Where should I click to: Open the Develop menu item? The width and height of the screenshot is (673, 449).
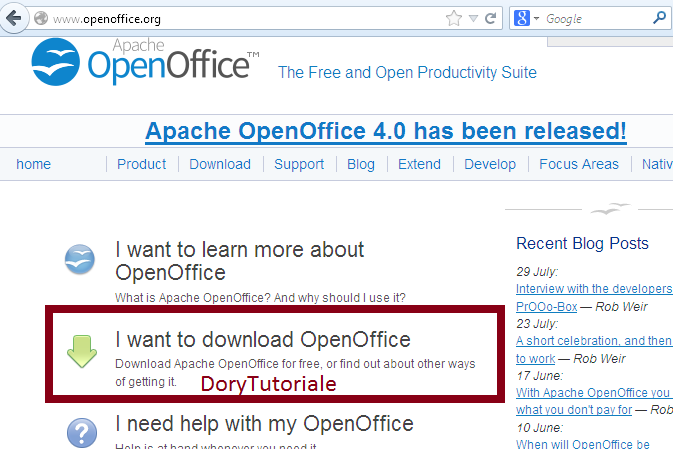pos(490,164)
